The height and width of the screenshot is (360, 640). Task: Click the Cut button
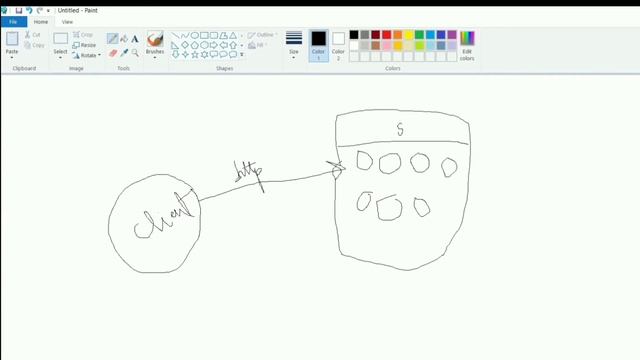click(33, 35)
